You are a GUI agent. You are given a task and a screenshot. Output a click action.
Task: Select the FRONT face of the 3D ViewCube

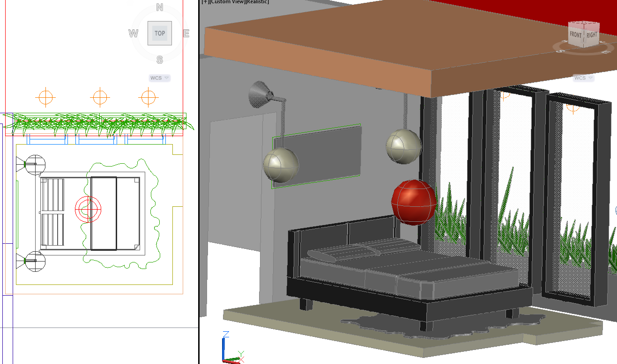(x=576, y=35)
